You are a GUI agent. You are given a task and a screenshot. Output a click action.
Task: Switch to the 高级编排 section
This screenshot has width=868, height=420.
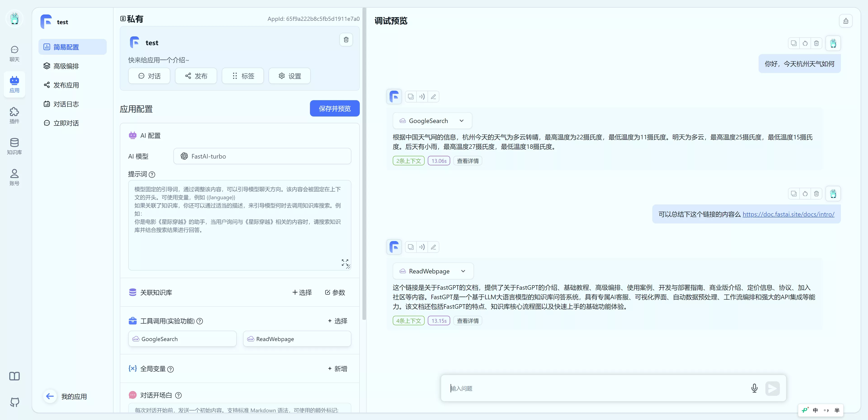(66, 66)
